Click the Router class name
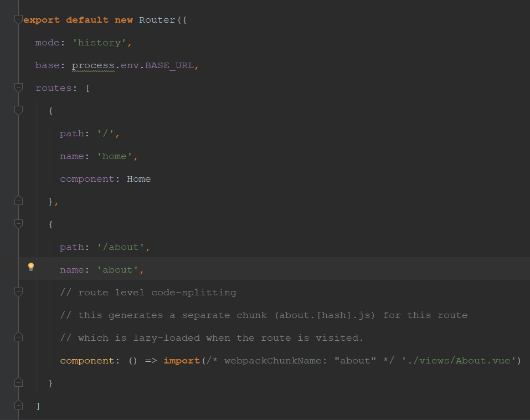The image size is (530, 420). click(157, 20)
